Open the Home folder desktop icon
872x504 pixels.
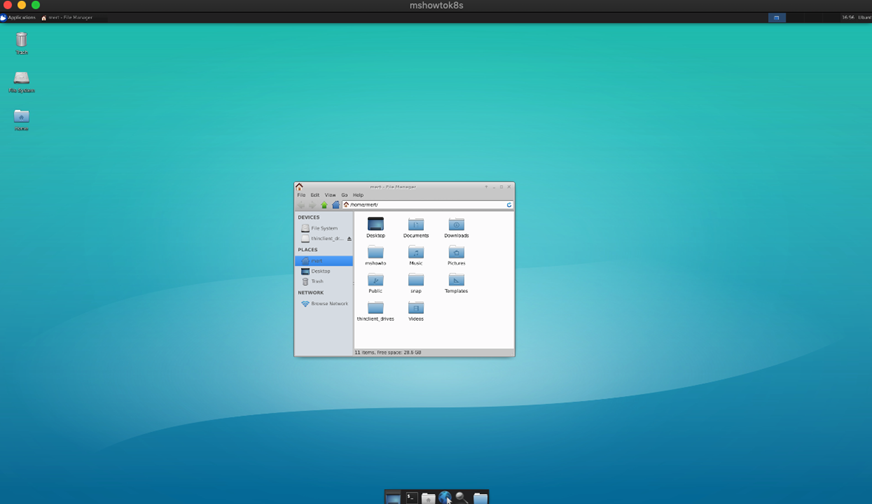[x=21, y=119]
